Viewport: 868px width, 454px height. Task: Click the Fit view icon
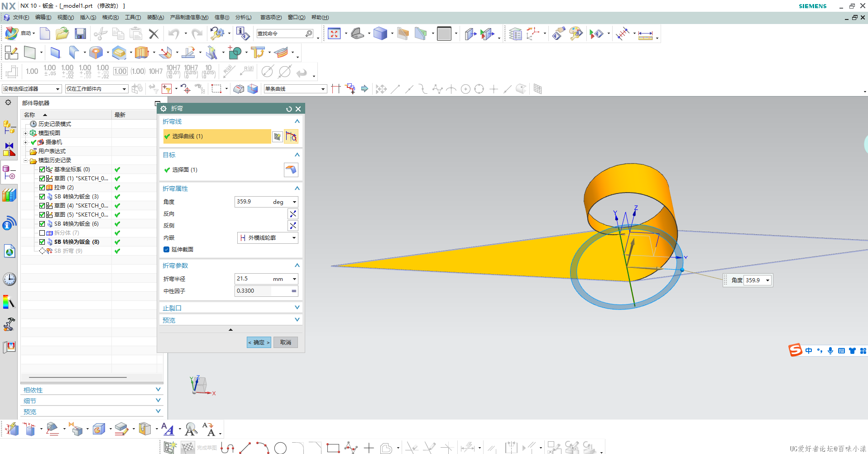(334, 34)
